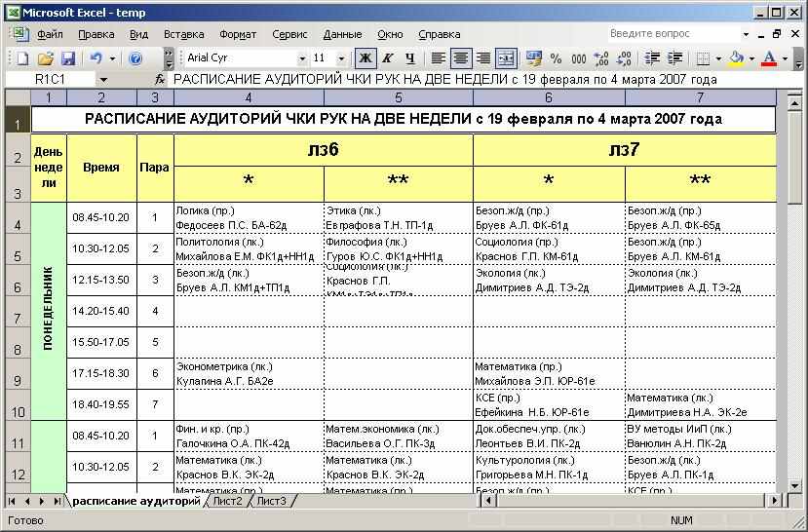Expand the borders dropdown arrow
The width and height of the screenshot is (808, 532).
click(x=719, y=58)
